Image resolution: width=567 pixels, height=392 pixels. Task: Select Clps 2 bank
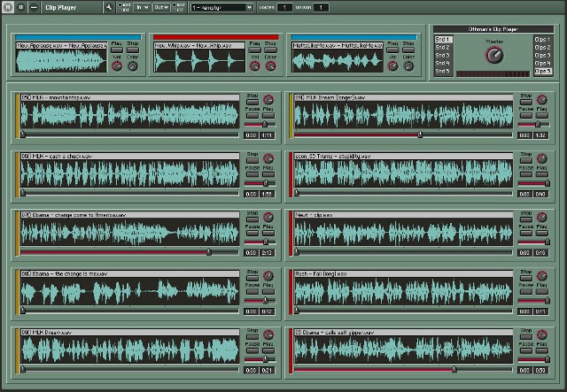tap(543, 47)
